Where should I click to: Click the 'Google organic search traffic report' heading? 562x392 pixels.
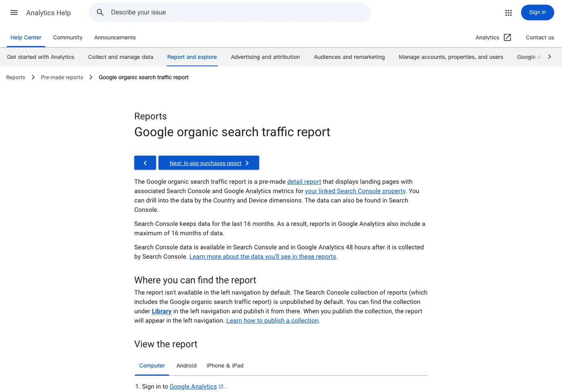tap(232, 132)
